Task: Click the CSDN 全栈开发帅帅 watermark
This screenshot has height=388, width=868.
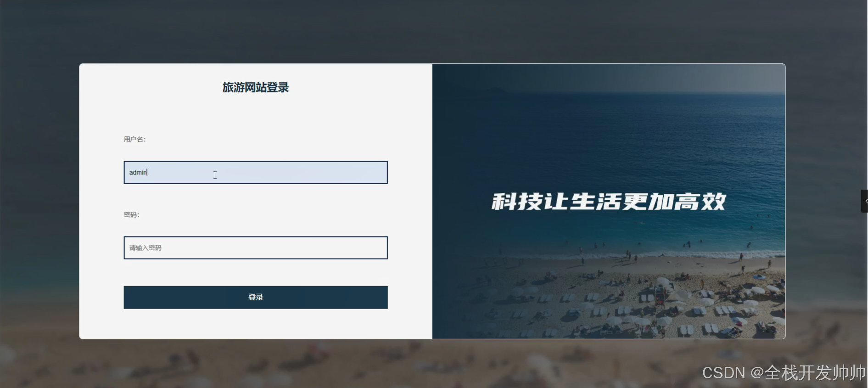Action: (784, 372)
